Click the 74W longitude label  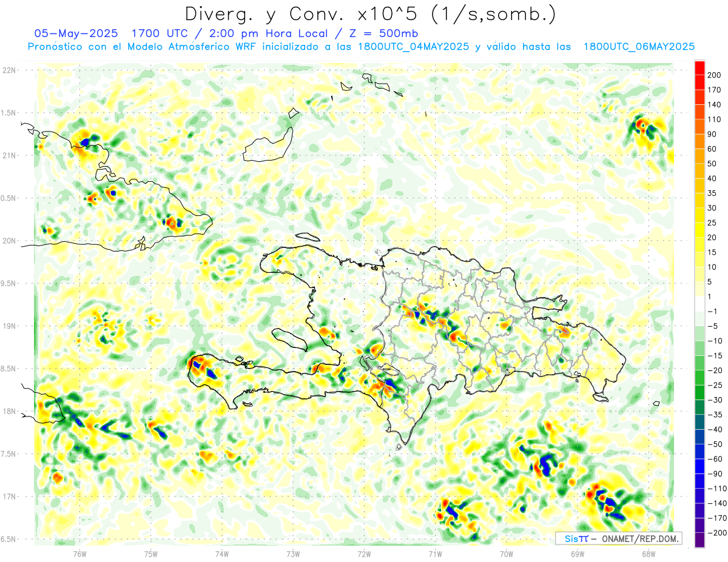click(x=222, y=554)
